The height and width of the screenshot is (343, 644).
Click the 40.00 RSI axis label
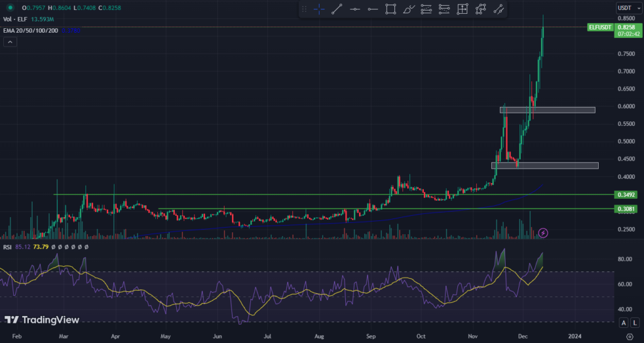[625, 309]
